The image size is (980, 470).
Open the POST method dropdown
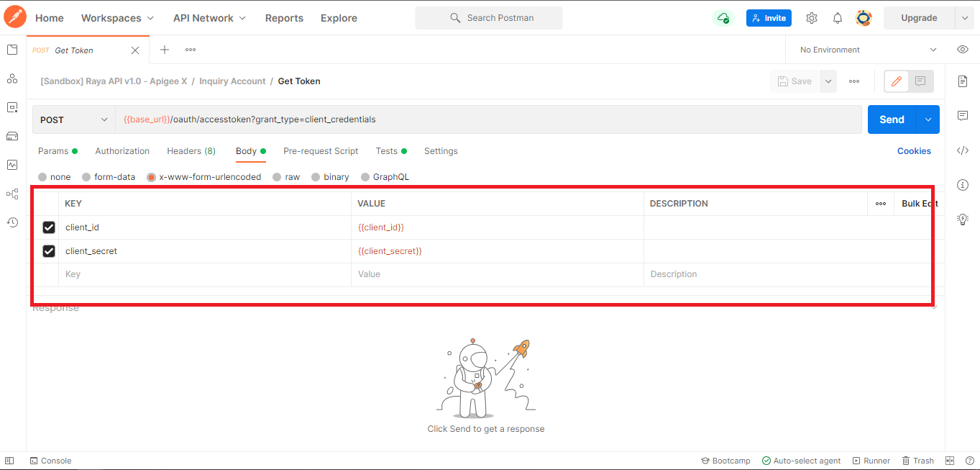pyautogui.click(x=73, y=120)
